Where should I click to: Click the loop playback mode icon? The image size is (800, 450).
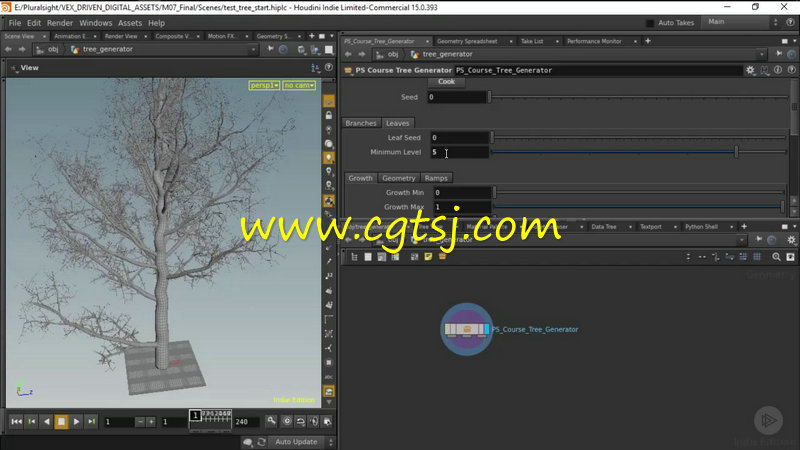tap(301, 421)
